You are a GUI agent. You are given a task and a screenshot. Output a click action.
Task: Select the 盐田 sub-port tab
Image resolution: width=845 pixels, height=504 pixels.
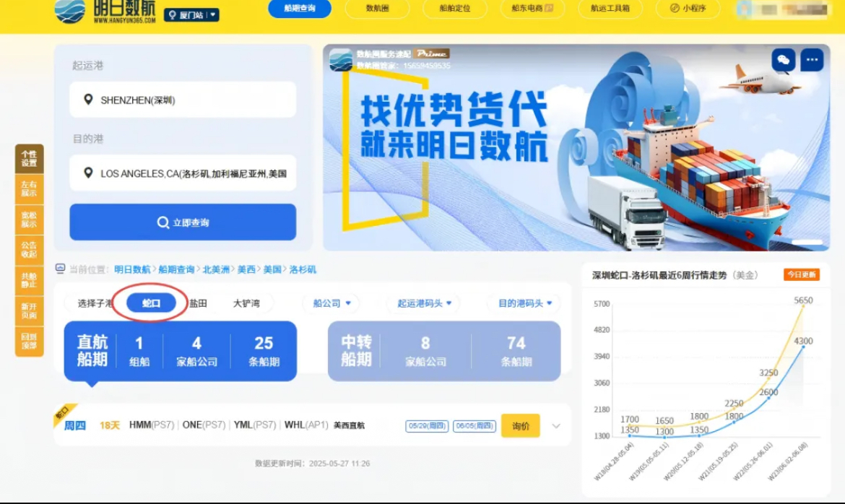coord(199,303)
